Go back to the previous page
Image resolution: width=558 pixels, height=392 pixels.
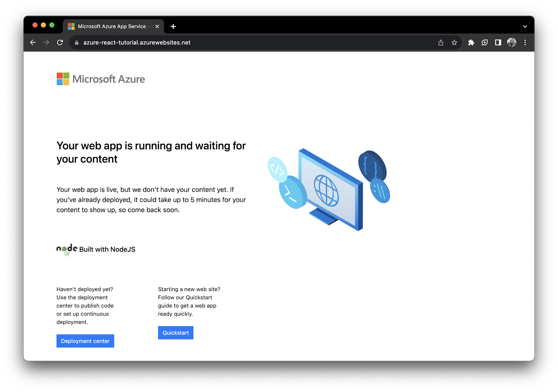pyautogui.click(x=33, y=42)
